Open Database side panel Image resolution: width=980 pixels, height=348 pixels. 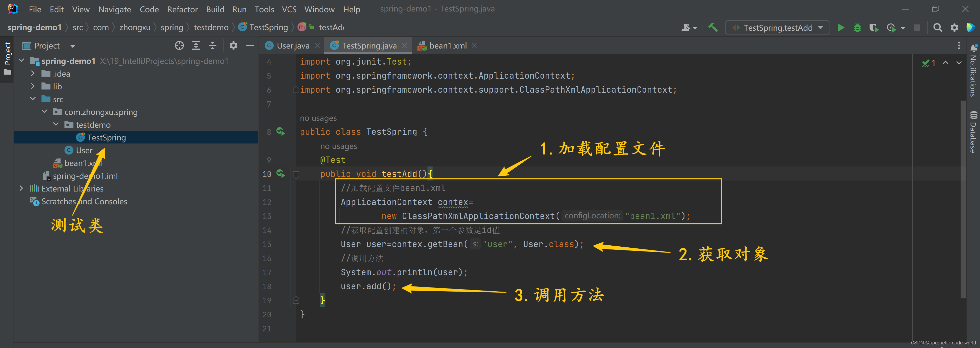point(973,132)
